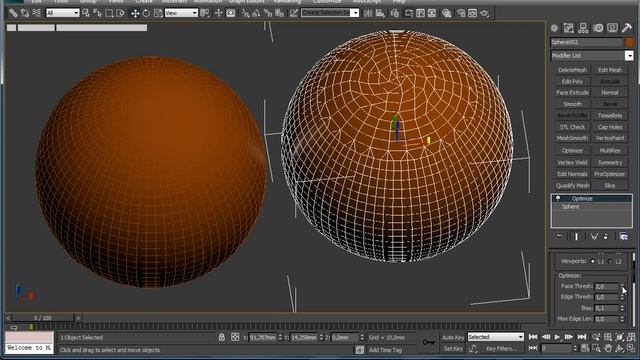Click the Orbit viewport navigation icon
640x360 pixels.
620,348
